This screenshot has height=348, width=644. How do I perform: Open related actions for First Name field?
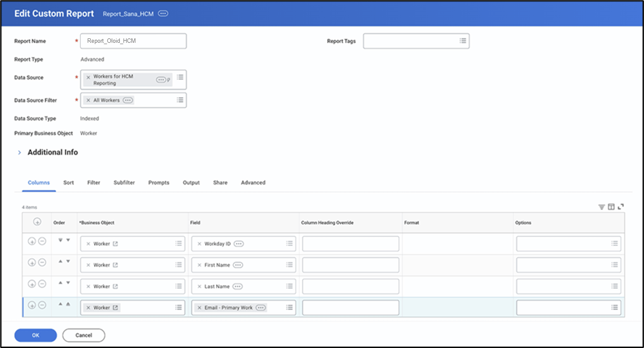[x=238, y=265]
